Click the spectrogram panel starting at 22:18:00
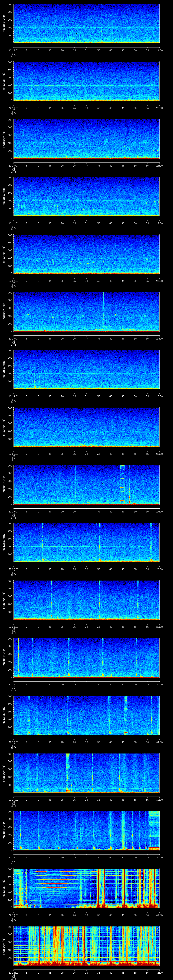Image resolution: width=173 pixels, height=980 pixels. click(x=86, y=24)
